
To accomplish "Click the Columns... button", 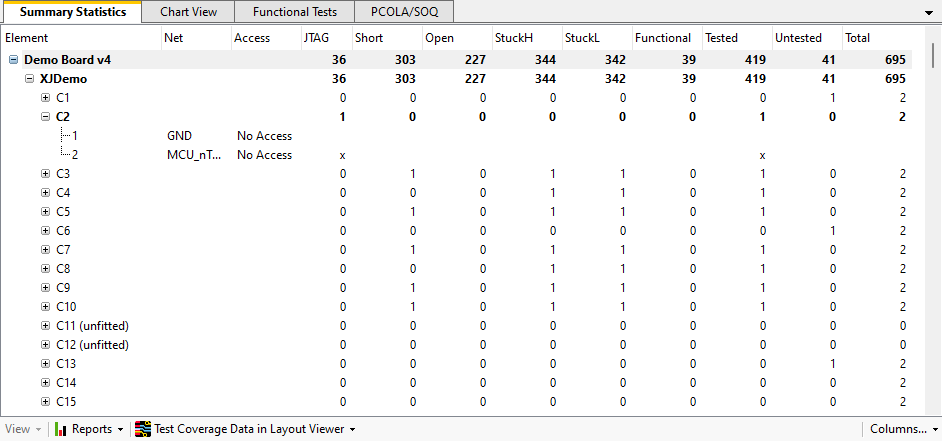I will pyautogui.click(x=899, y=429).
